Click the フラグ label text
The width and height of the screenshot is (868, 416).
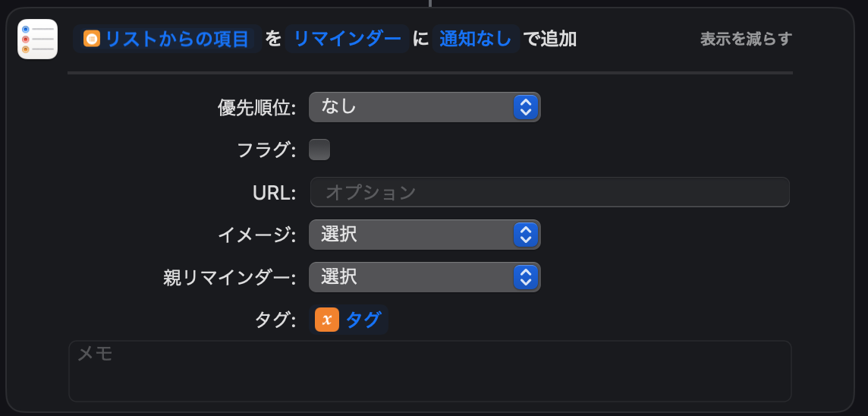(x=266, y=150)
